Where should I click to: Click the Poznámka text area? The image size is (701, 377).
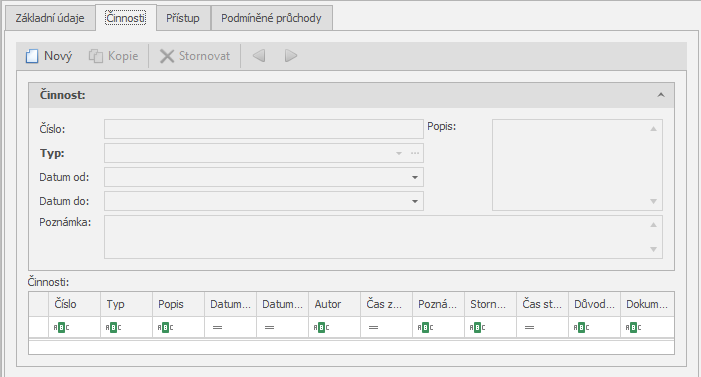383,237
